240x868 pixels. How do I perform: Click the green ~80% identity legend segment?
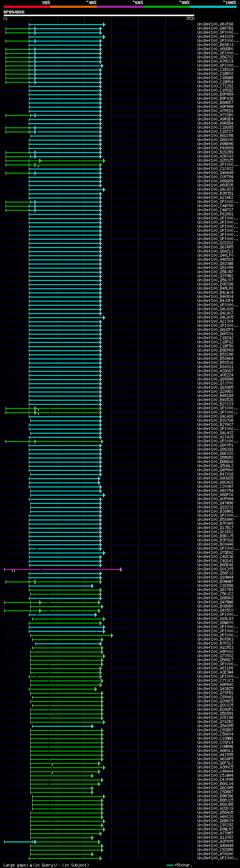coord(166,7)
